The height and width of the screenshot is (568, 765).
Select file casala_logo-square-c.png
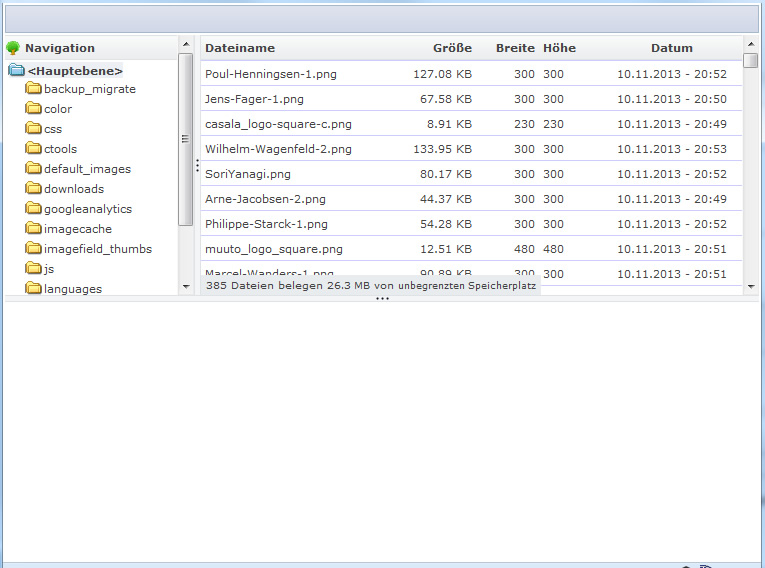278,124
